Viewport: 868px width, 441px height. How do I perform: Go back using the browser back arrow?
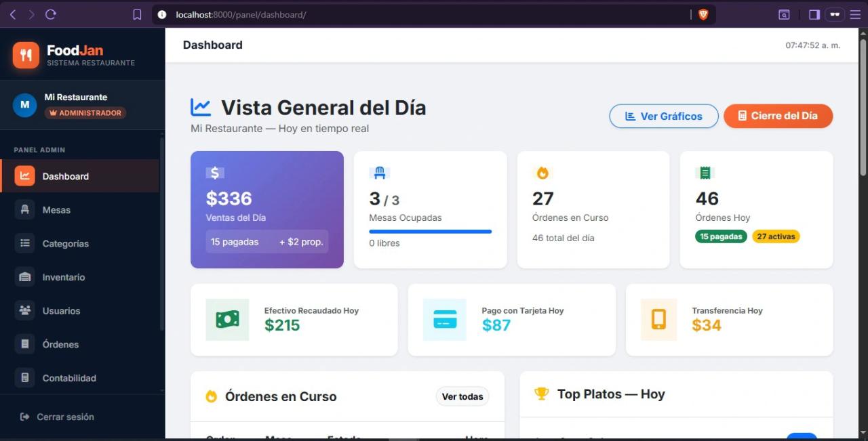pyautogui.click(x=12, y=14)
